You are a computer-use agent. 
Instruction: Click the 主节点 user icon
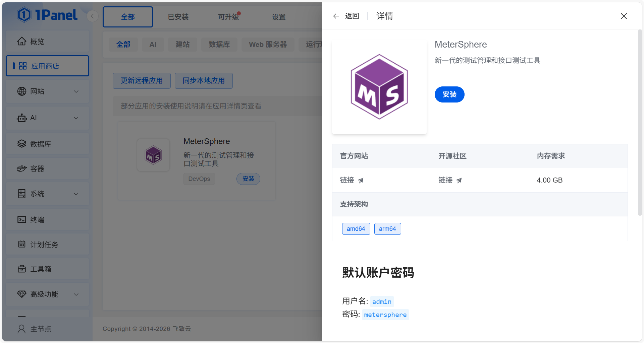pyautogui.click(x=21, y=329)
